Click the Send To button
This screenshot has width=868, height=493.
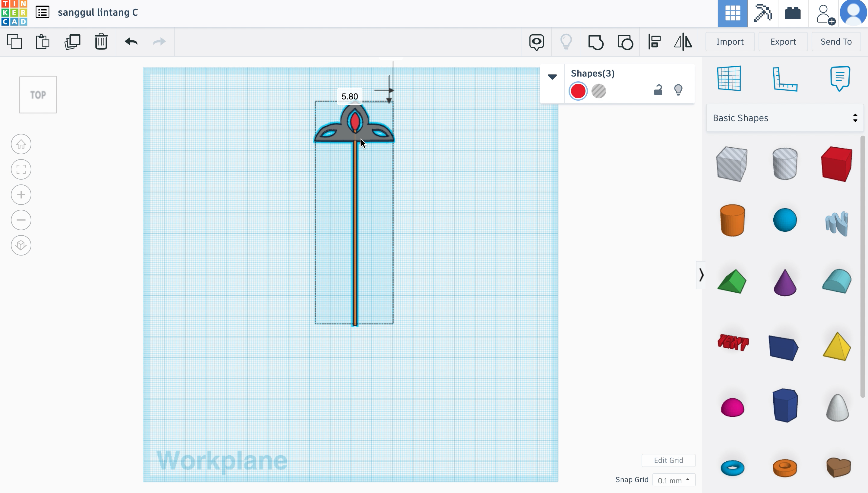[x=836, y=42]
